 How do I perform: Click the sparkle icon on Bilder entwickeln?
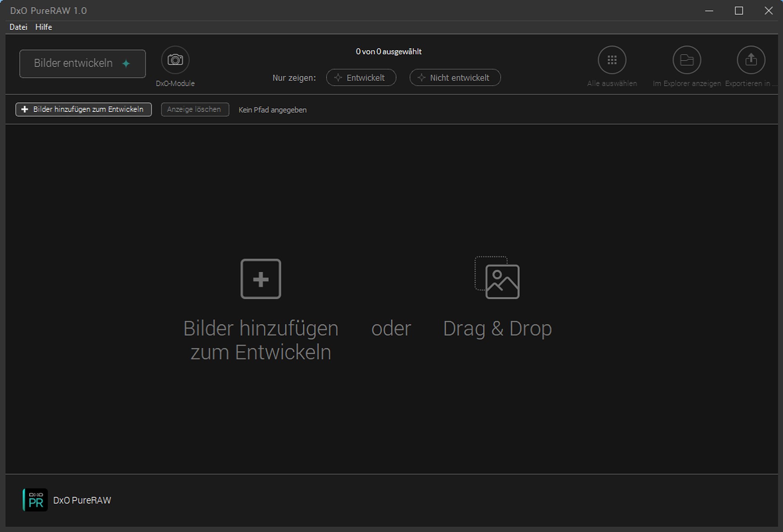(x=126, y=63)
